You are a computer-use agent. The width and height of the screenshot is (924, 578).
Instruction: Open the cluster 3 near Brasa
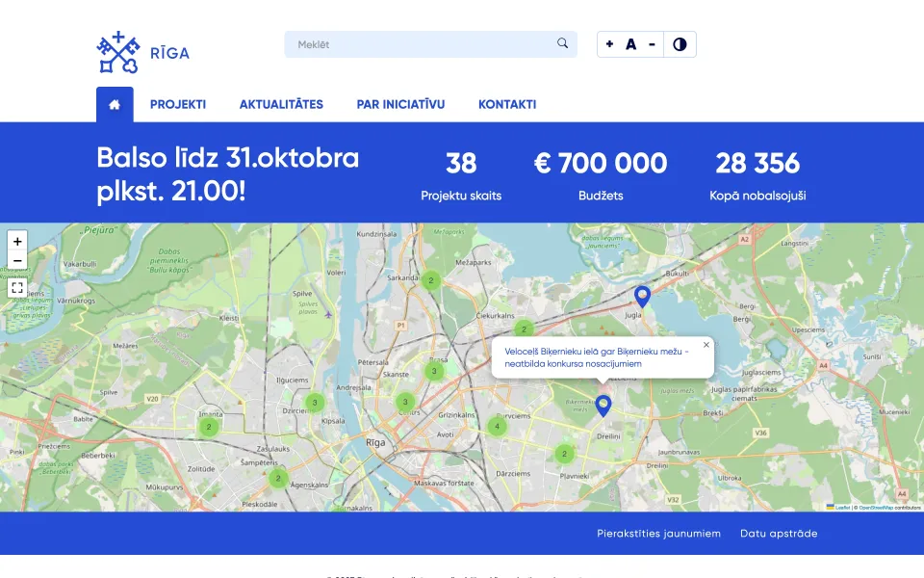pos(434,371)
